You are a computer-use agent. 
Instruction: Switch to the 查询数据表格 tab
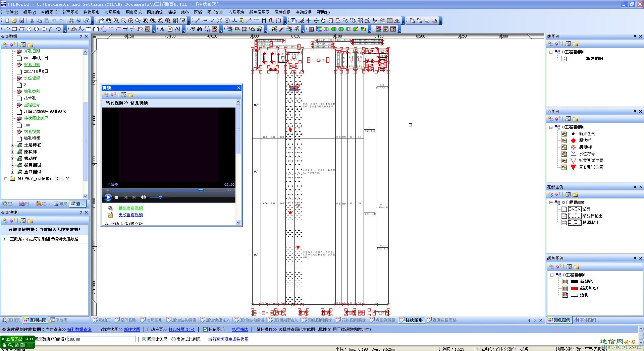[442, 320]
